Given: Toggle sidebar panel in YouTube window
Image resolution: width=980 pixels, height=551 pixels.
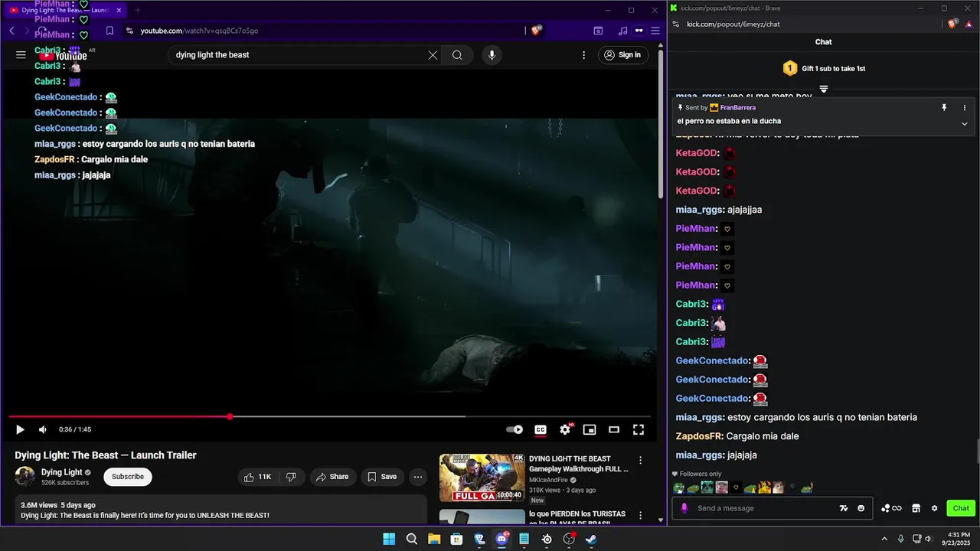Looking at the screenshot, I should click(x=598, y=31).
